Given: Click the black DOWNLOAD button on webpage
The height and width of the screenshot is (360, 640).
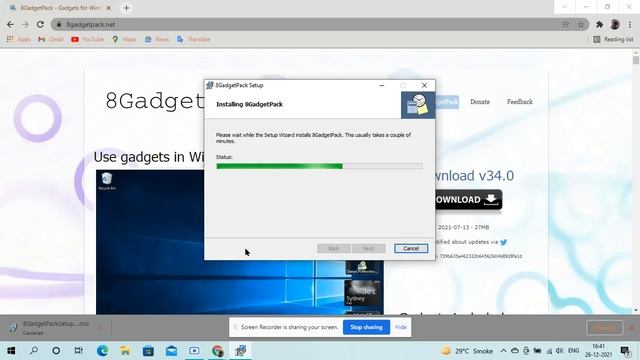Looking at the screenshot, I should point(469,200).
